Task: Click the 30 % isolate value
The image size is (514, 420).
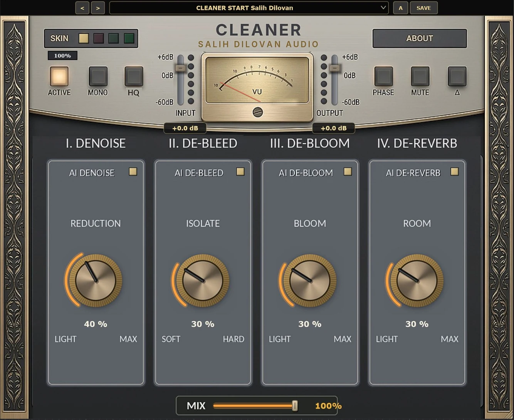Action: (x=203, y=324)
